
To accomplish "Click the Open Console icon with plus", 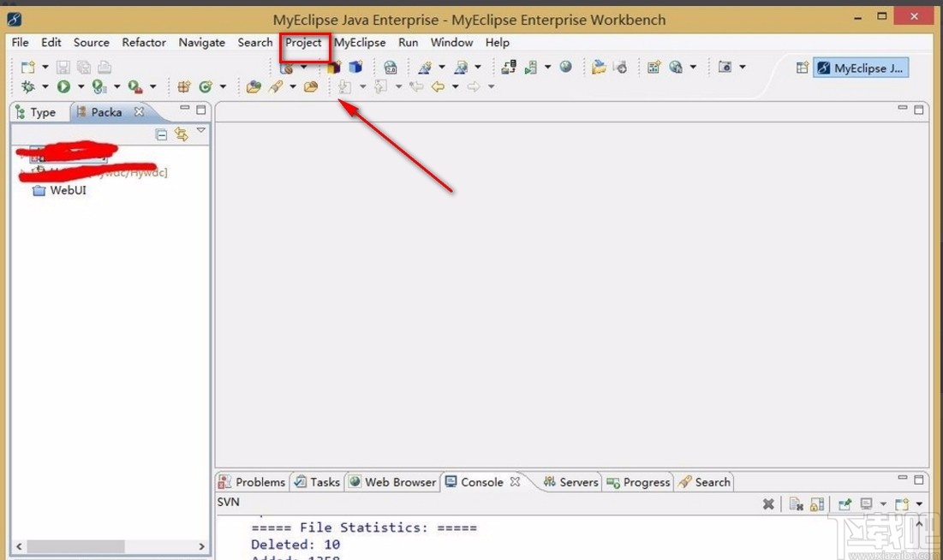I will pyautogui.click(x=902, y=504).
